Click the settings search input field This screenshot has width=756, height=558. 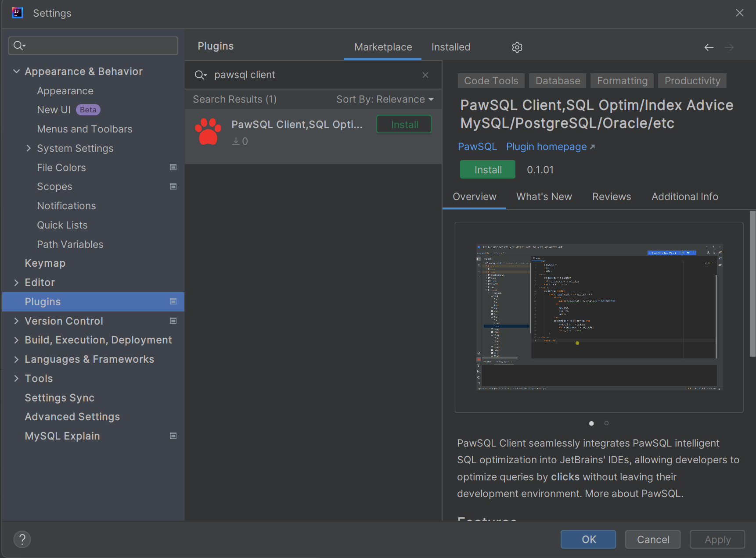pyautogui.click(x=93, y=46)
